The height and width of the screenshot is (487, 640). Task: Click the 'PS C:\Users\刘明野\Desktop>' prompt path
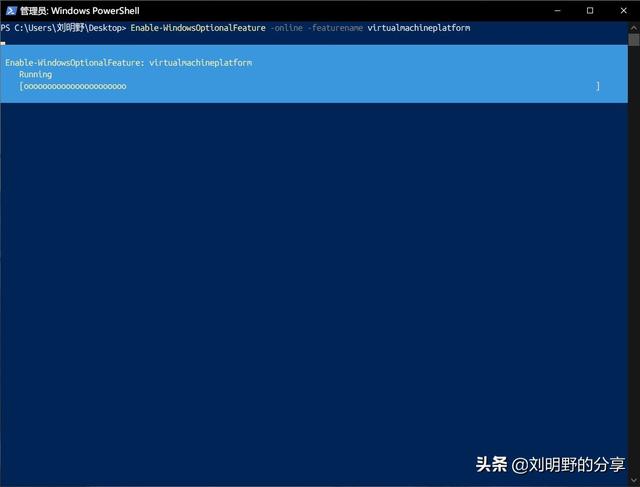pyautogui.click(x=63, y=28)
